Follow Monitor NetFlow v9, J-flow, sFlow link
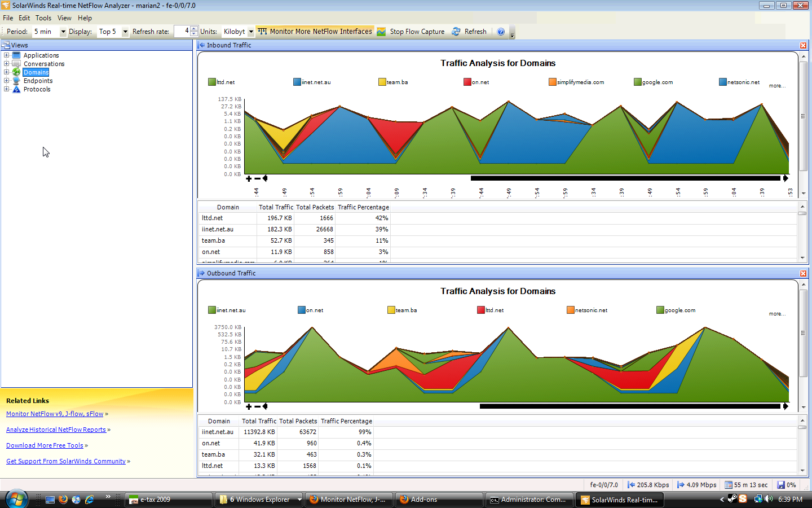The height and width of the screenshot is (508, 812). click(x=55, y=414)
